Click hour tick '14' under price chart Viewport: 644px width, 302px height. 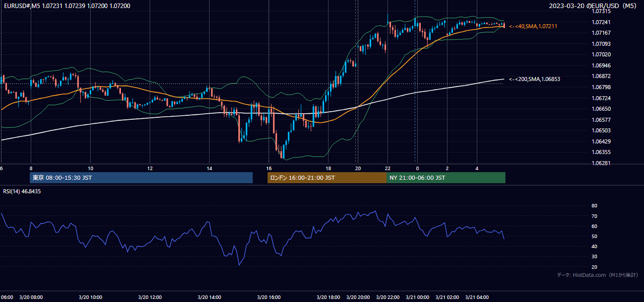209,168
